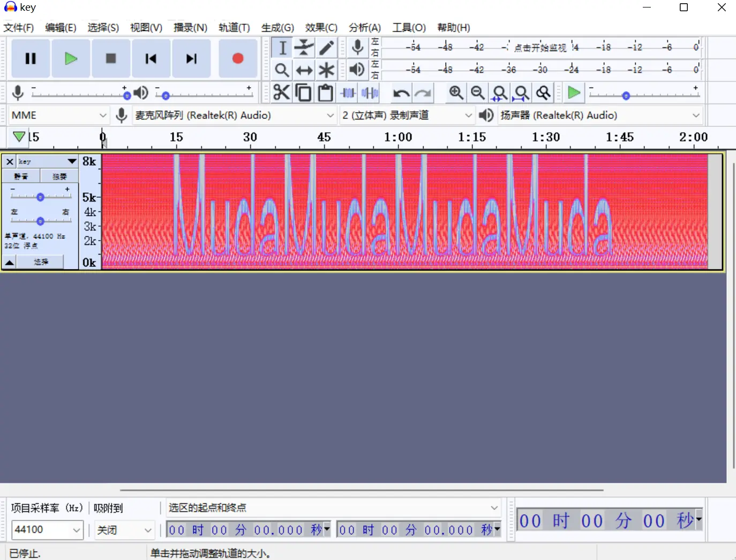736x560 pixels.
Task: Click the 选择 button on track panel
Action: (x=41, y=262)
